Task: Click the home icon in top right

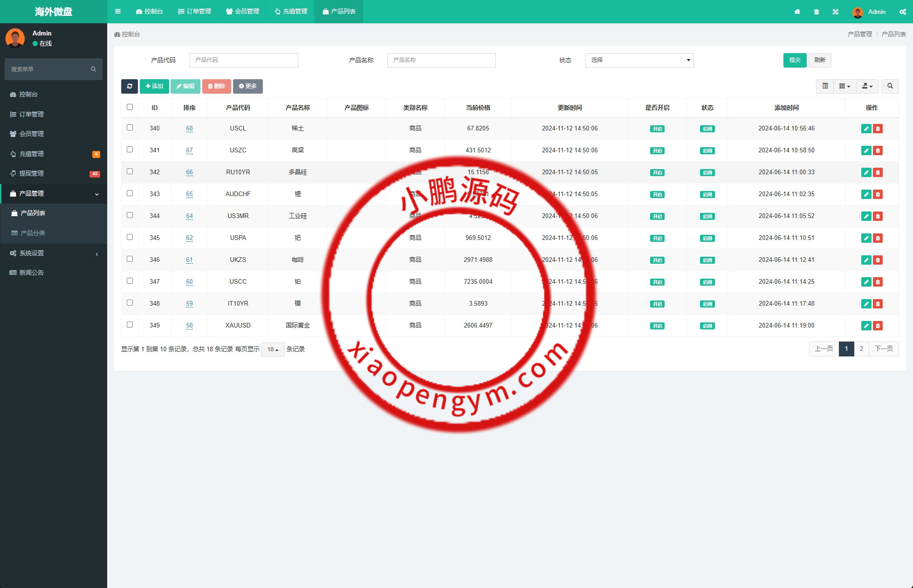Action: coord(797,12)
